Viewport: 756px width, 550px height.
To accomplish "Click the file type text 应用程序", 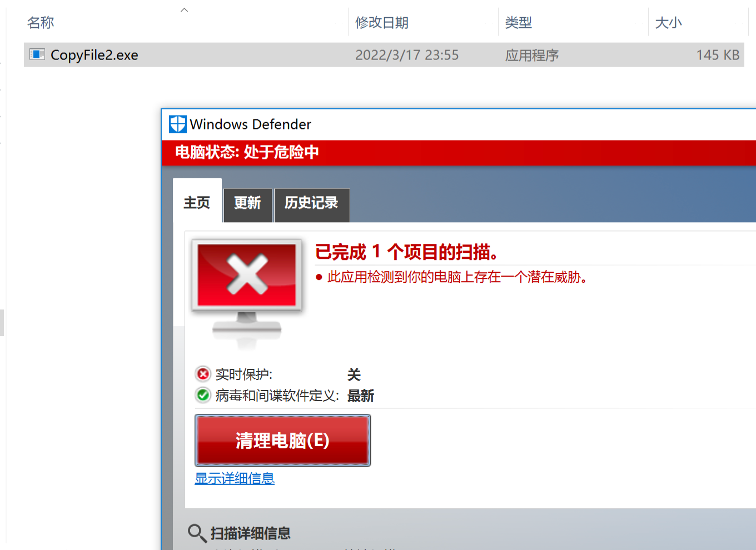I will click(532, 55).
